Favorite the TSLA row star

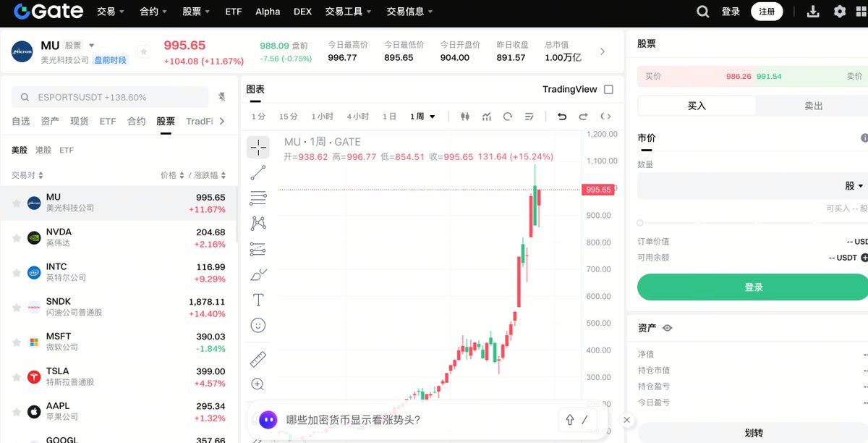(17, 377)
